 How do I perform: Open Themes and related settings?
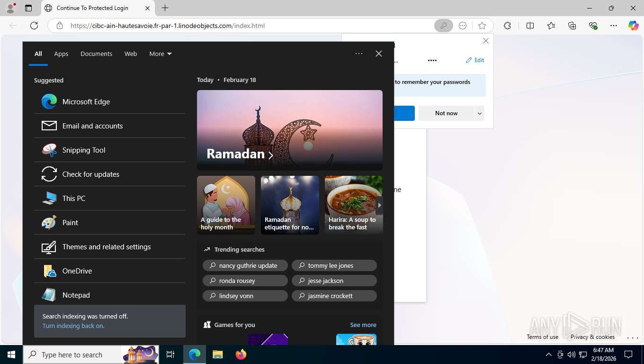tap(109, 246)
